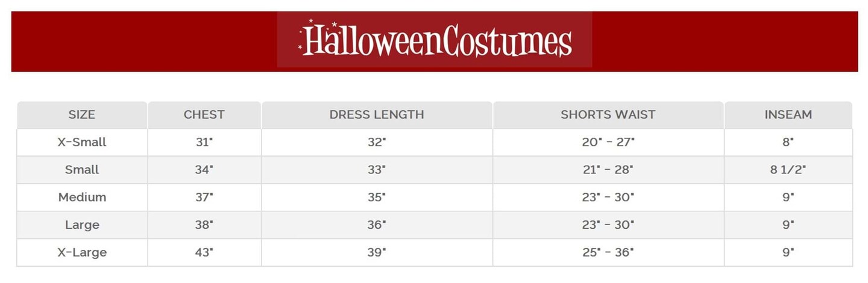The height and width of the screenshot is (283, 868).
Task: Click the 21" - 28" shorts waist cell
Action: pyautogui.click(x=608, y=170)
